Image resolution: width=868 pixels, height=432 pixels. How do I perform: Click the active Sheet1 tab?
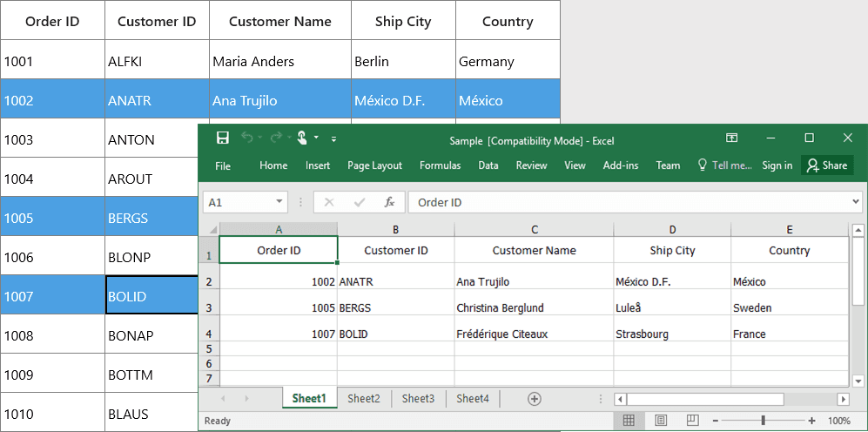pyautogui.click(x=309, y=398)
